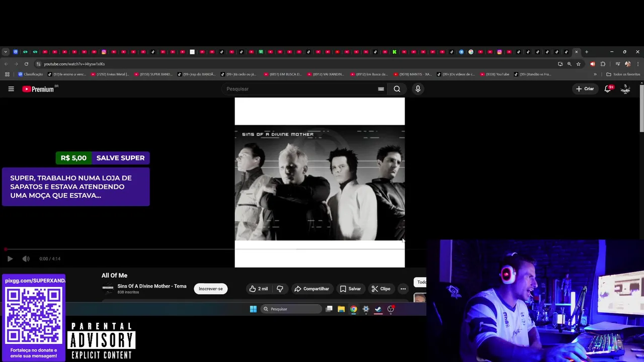Image resolution: width=644 pixels, height=362 pixels.
Task: Click the address bar URL youtube.com/watch
Action: [74, 64]
